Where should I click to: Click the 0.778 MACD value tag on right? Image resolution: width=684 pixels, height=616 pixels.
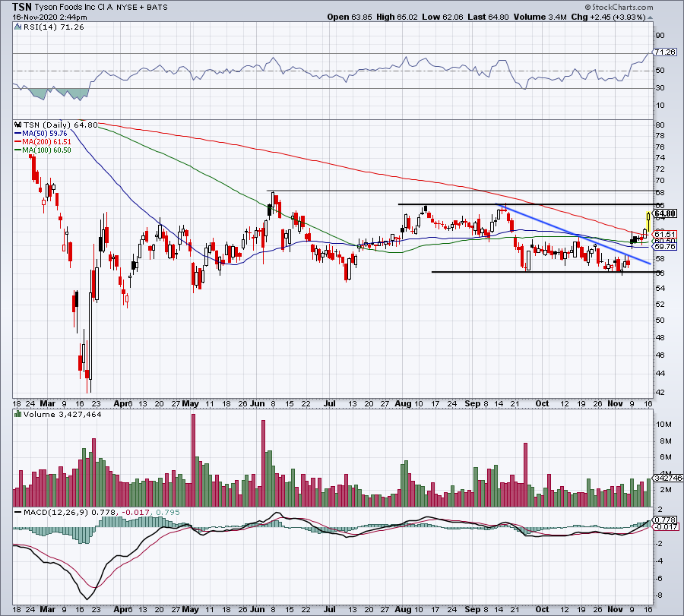pos(665,520)
